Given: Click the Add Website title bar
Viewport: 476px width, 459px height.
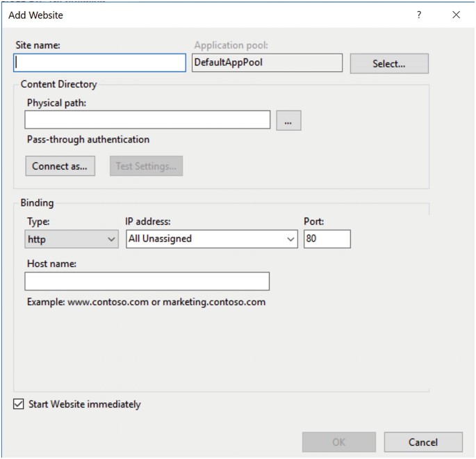Looking at the screenshot, I should pos(208,15).
